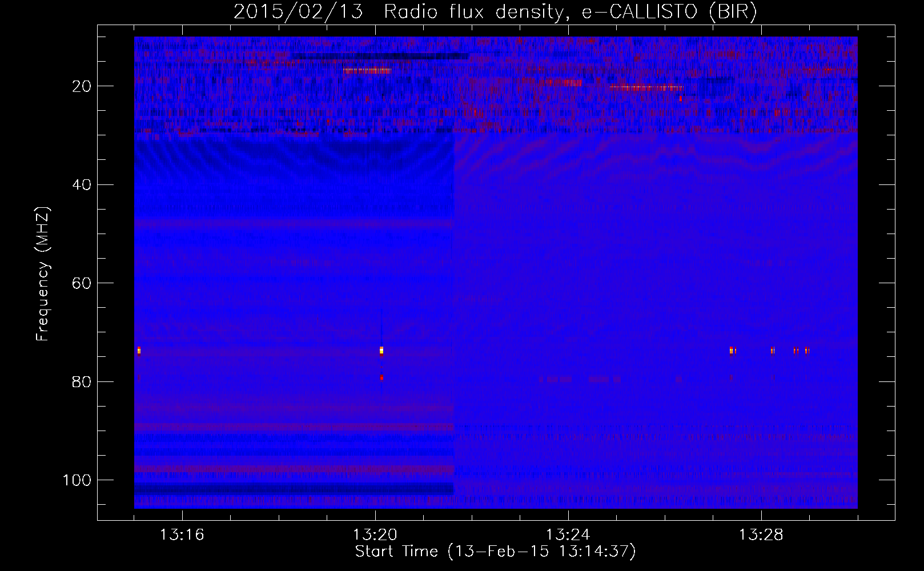Click the 'Frequency (MHZ)' axis label
The width and height of the screenshot is (924, 571).
tap(43, 274)
